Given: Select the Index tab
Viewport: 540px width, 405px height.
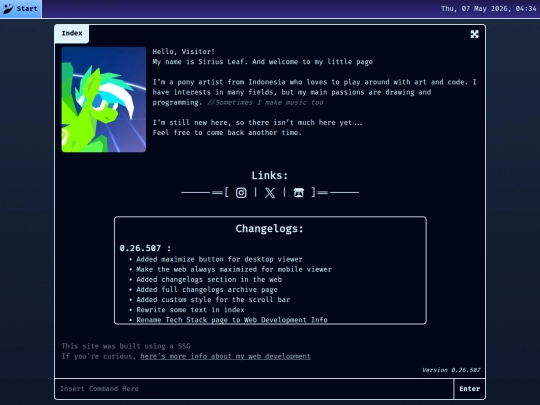Looking at the screenshot, I should [x=72, y=33].
